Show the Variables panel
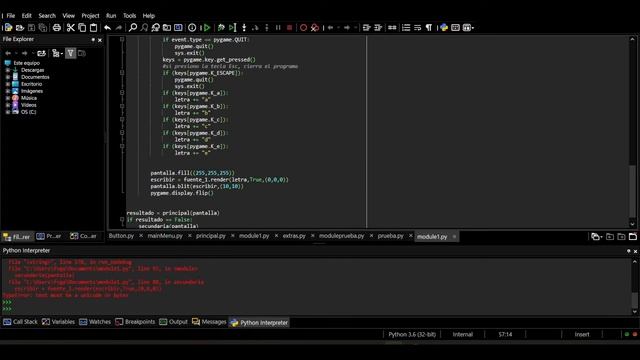Image resolution: width=640 pixels, height=360 pixels. coord(59,322)
